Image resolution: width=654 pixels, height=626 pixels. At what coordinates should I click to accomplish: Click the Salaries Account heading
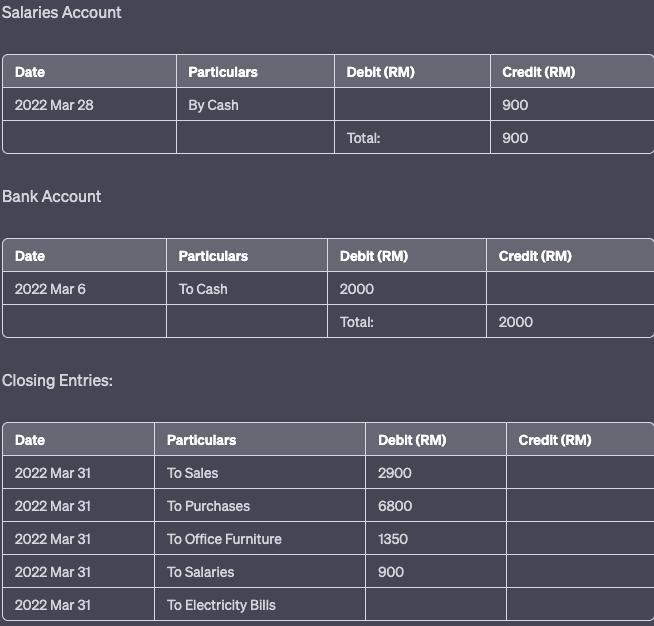[61, 13]
